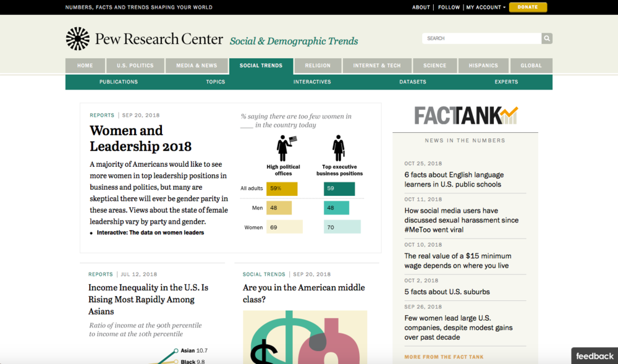Open 5 facts about U.S. suburbs
The height and width of the screenshot is (364, 618).
pyautogui.click(x=447, y=292)
